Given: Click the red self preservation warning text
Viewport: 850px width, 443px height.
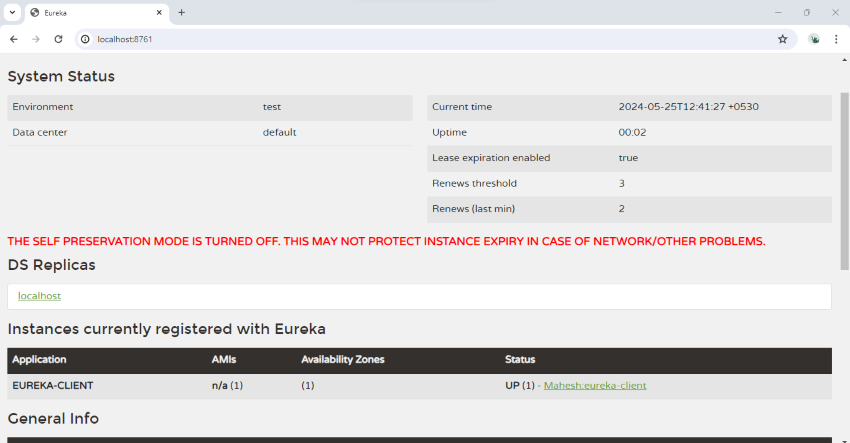Looking at the screenshot, I should (x=386, y=241).
